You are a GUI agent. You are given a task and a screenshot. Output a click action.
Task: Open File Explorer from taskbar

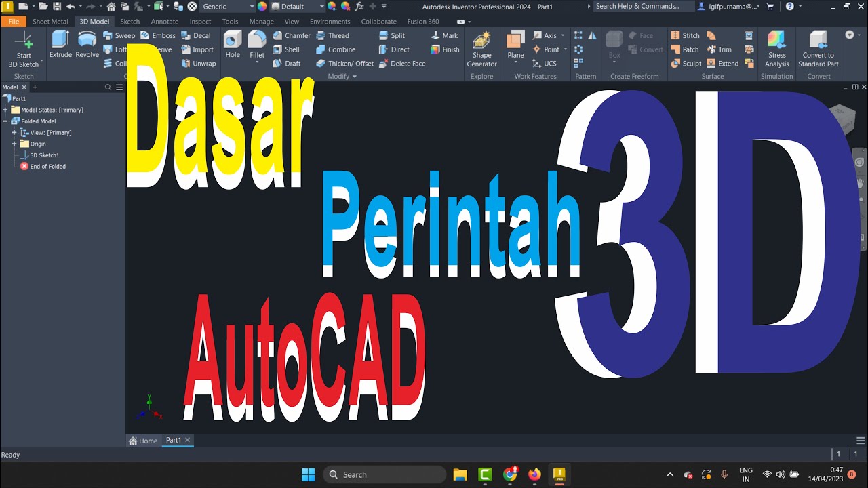pos(460,474)
